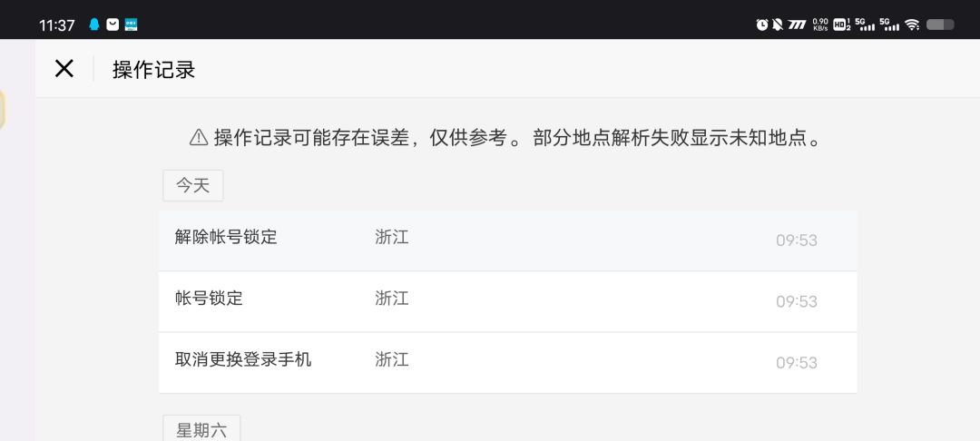Close the 操作记录 page with the X
980x441 pixels.
click(64, 69)
